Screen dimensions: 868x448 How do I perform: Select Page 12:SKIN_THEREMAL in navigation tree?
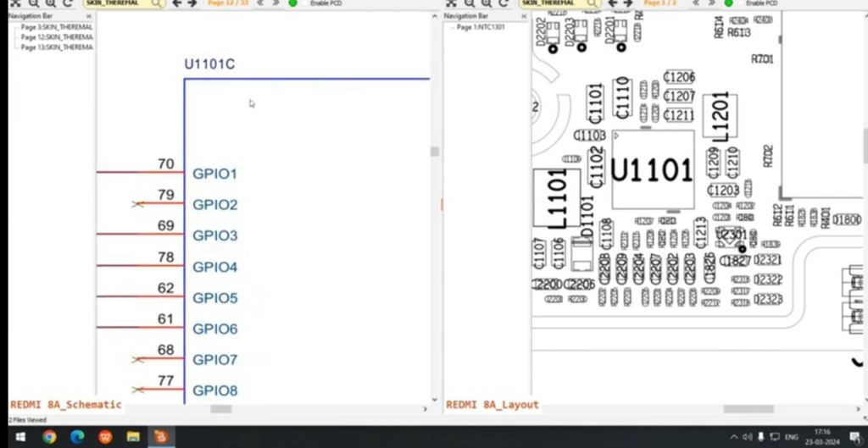[56, 37]
